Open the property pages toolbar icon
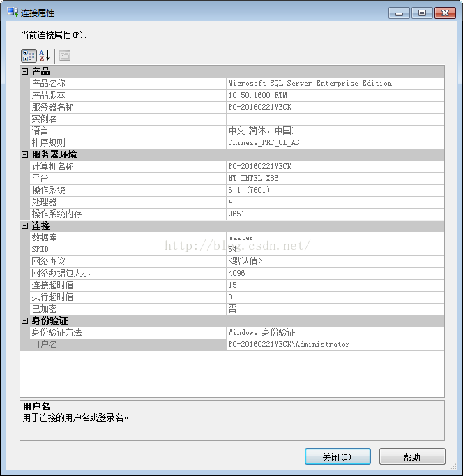Viewport: 463px width, 476px height. pos(65,56)
